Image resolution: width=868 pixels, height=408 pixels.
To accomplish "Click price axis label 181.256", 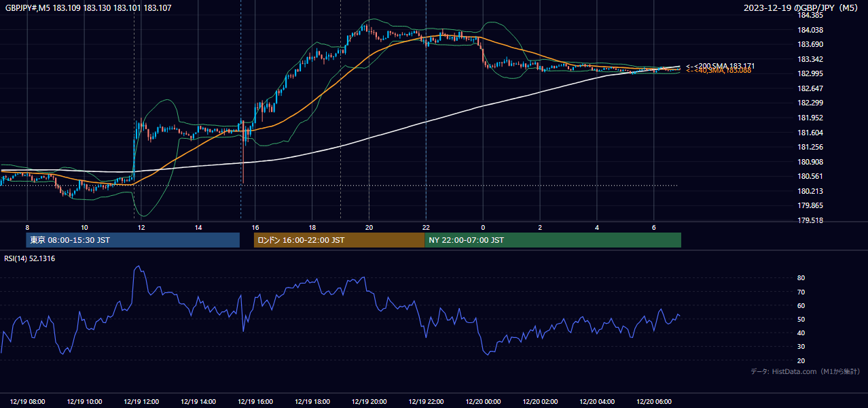I will click(810, 147).
